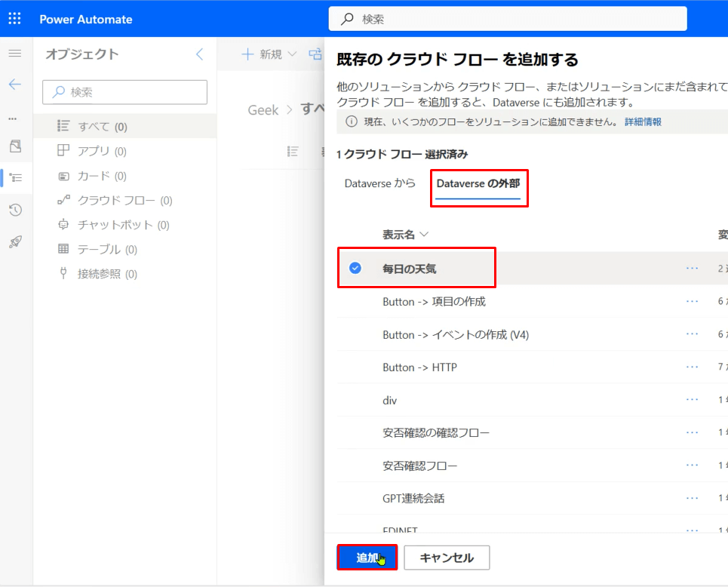Open more options for Button -> イベントの作成 (V4)
This screenshot has height=587, width=728.
pos(693,334)
